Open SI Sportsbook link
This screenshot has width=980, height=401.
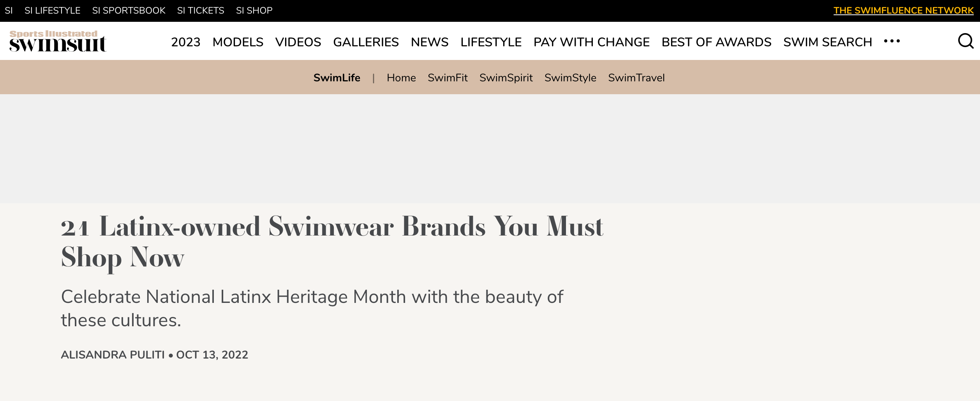tap(129, 11)
